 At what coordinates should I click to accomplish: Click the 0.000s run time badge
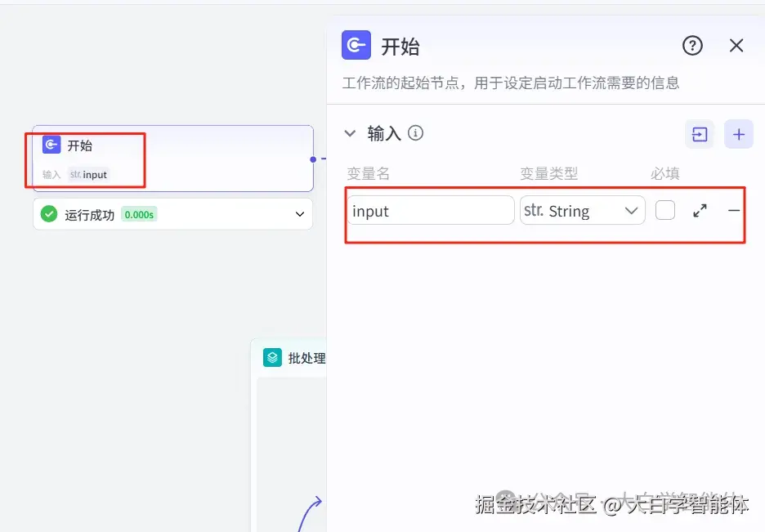(x=139, y=215)
